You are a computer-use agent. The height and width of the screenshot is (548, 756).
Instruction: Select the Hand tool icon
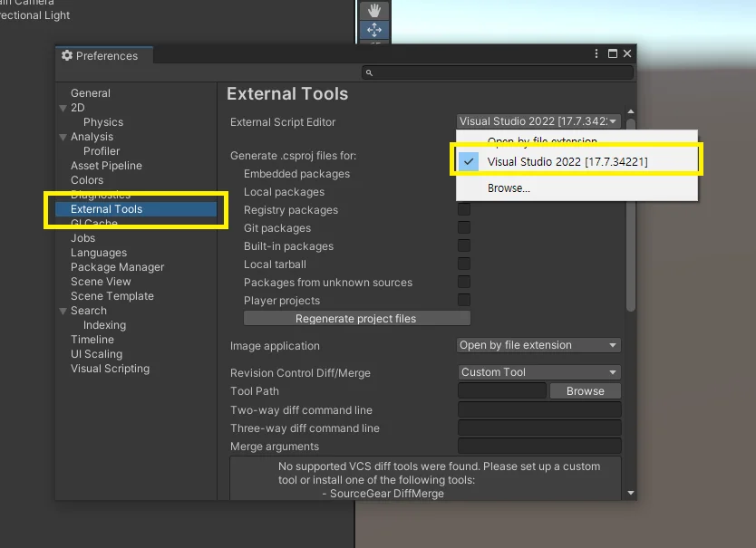374,10
